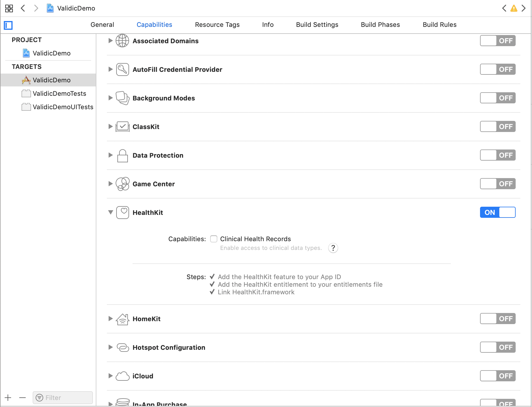Expand the HomeKit section
Image resolution: width=532 pixels, height=407 pixels.
tap(110, 319)
